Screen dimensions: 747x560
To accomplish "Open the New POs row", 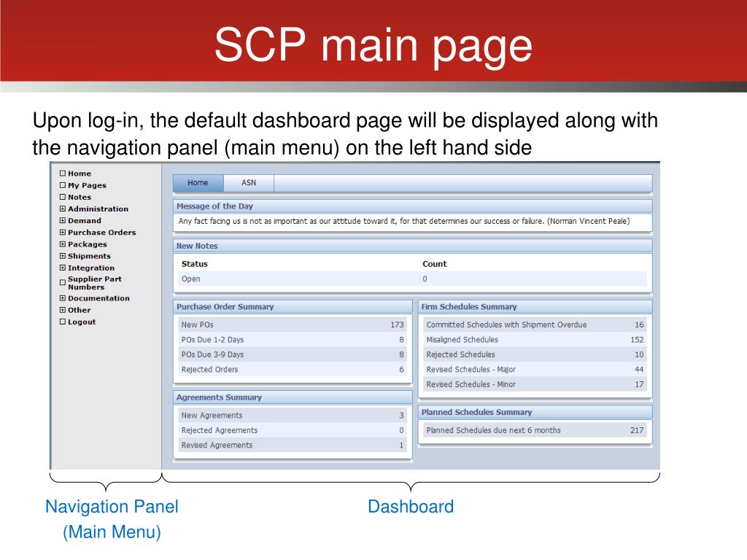I will 292,324.
